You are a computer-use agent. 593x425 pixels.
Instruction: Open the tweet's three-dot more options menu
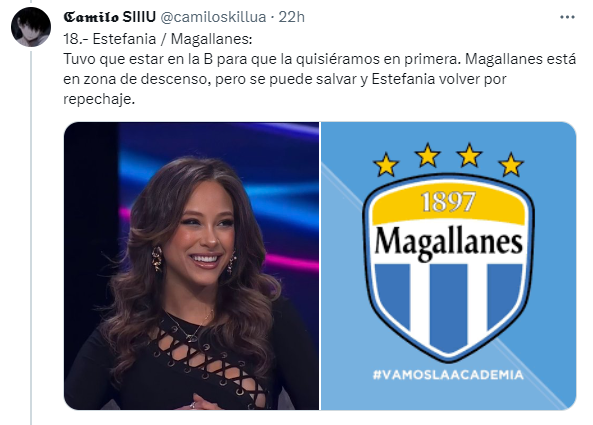567,17
